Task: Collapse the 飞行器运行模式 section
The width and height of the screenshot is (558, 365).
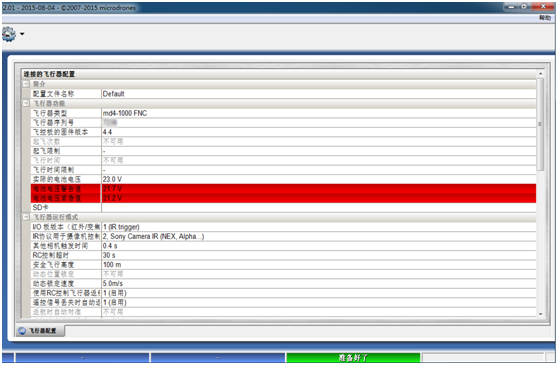Action: click(26, 217)
